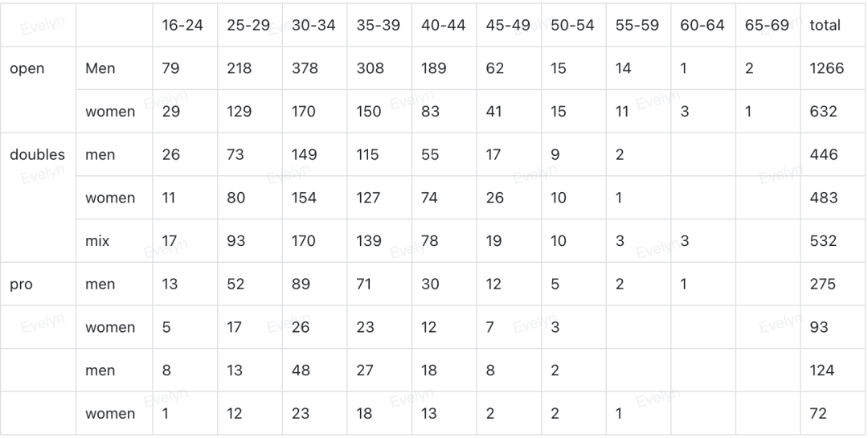This screenshot has height=438, width=868.
Task: Click the mix row total 532
Action: click(x=824, y=241)
